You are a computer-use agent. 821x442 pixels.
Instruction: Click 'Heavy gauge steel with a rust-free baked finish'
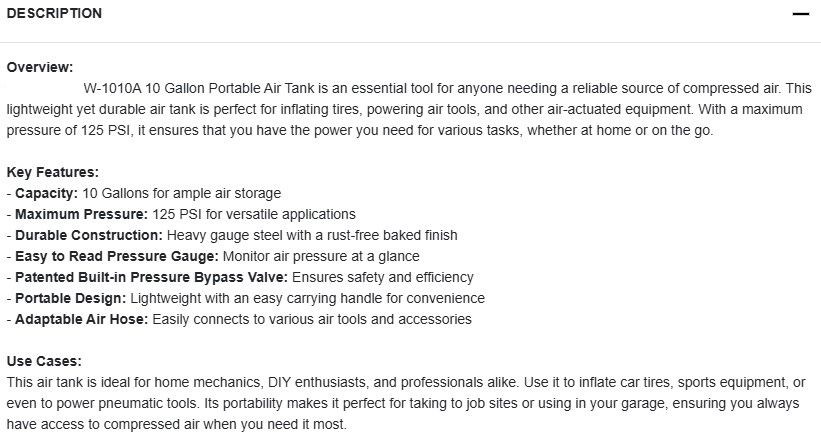[x=312, y=235]
